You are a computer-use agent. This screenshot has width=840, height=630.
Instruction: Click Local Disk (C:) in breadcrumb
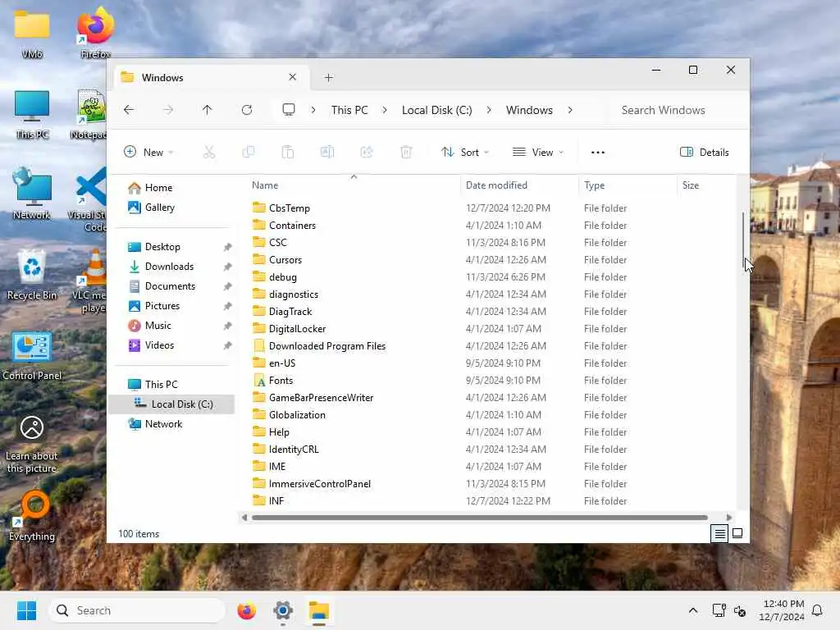pos(436,110)
